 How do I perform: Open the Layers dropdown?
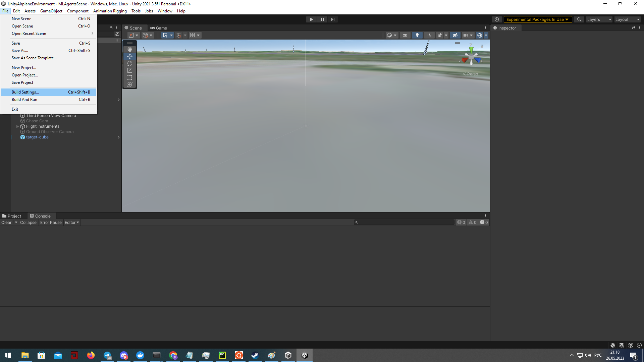coord(599,19)
